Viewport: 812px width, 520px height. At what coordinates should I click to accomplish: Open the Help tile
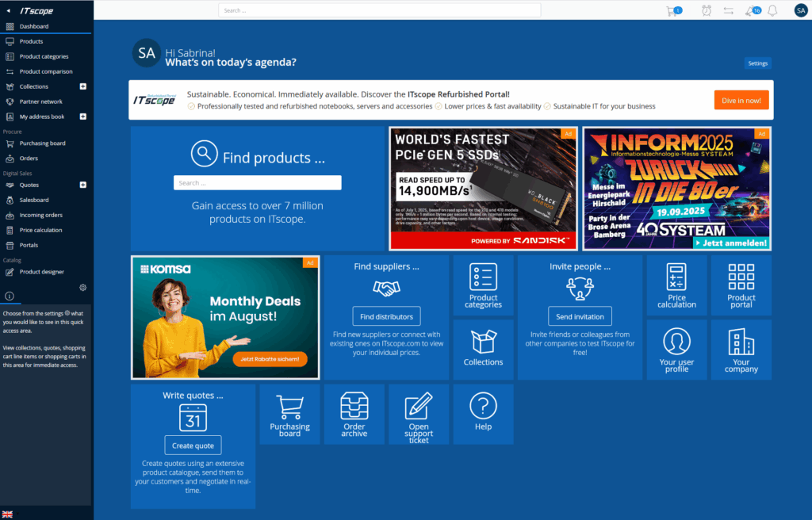(x=482, y=414)
